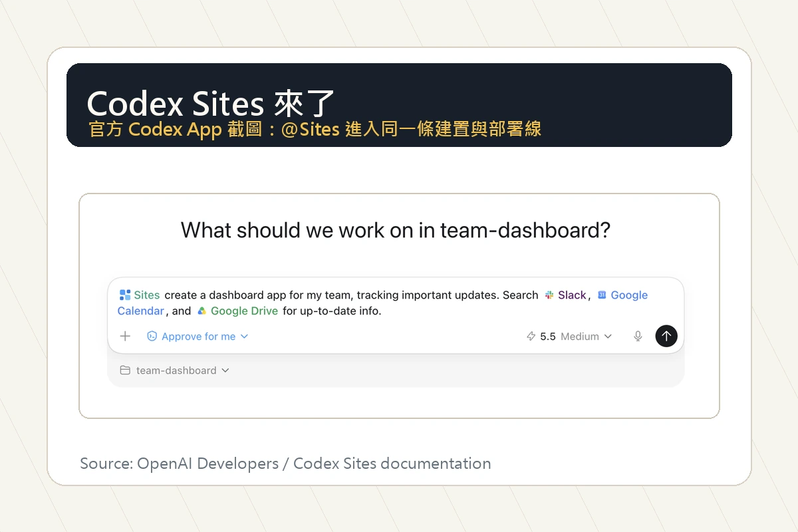Click the chevron next to Medium

[x=607, y=336]
